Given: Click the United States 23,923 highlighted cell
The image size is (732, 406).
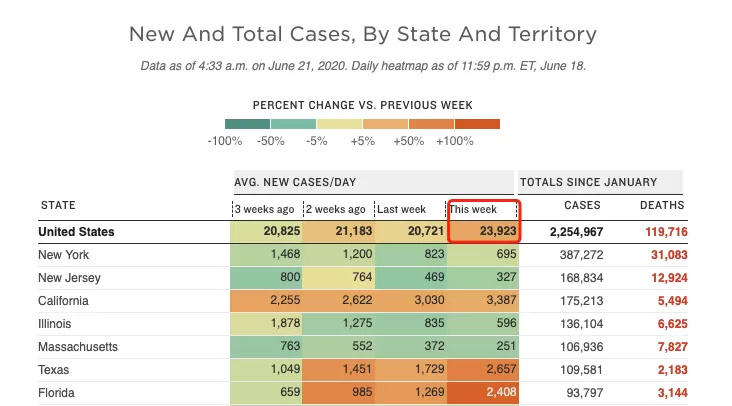Looking at the screenshot, I should tap(483, 231).
